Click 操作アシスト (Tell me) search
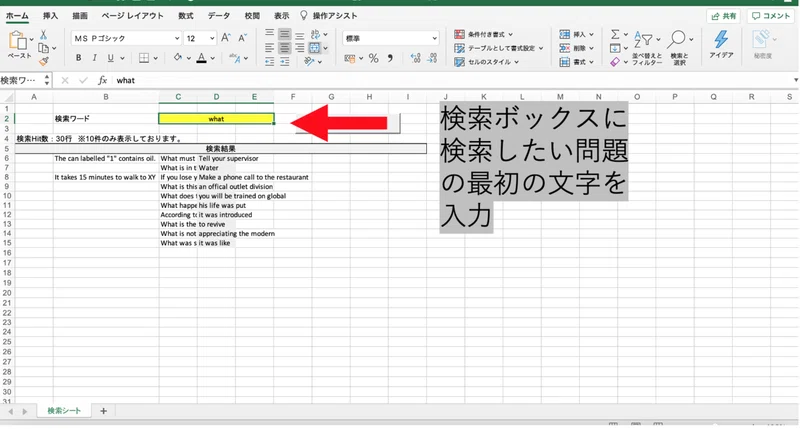Screen dimensions: 800x429 (x=329, y=16)
